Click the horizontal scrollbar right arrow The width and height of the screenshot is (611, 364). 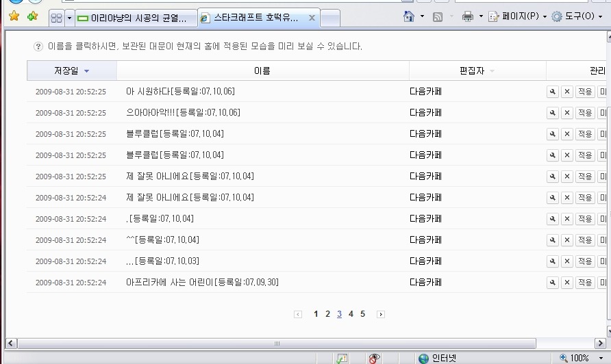[x=600, y=343]
